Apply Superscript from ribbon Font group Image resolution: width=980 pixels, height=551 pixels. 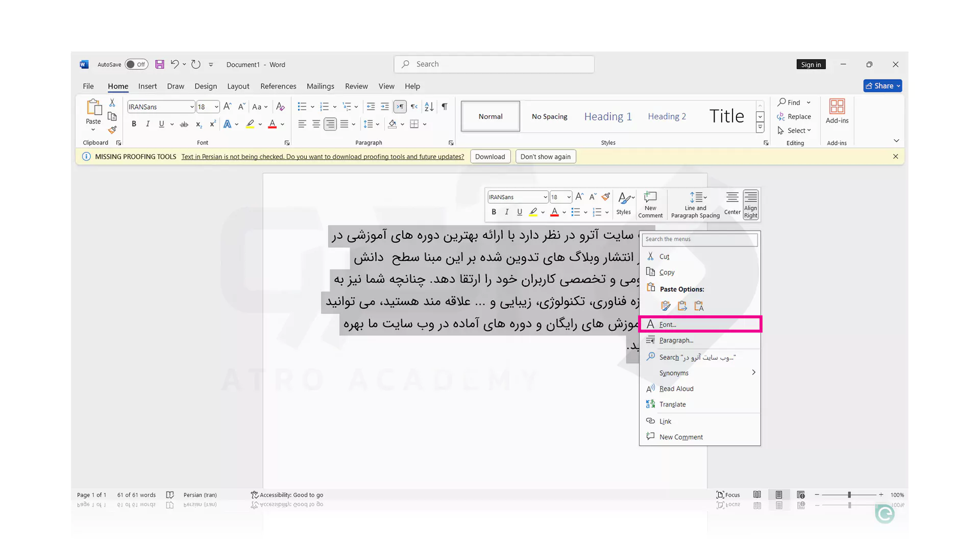click(x=212, y=124)
